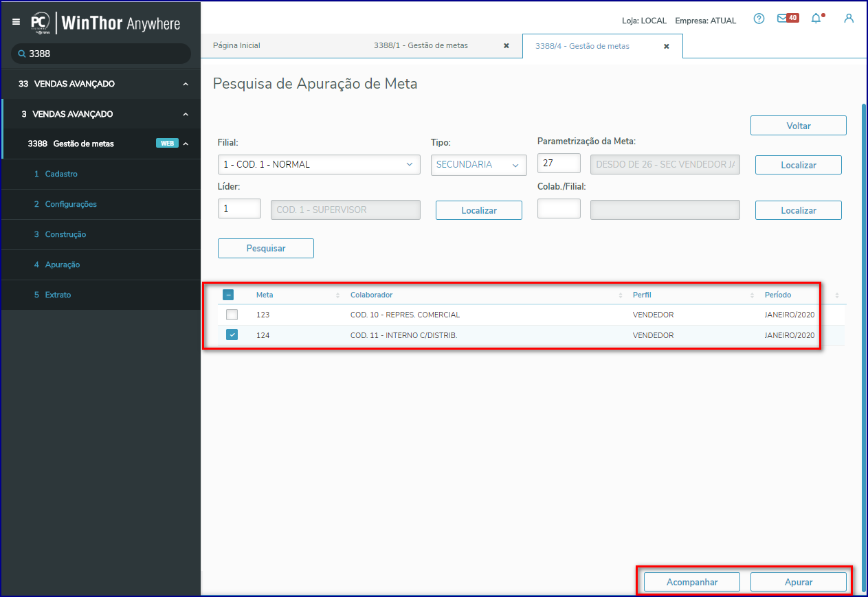Toggle the select-all header checkbox
Viewport: 868px width, 597px height.
[x=228, y=295]
